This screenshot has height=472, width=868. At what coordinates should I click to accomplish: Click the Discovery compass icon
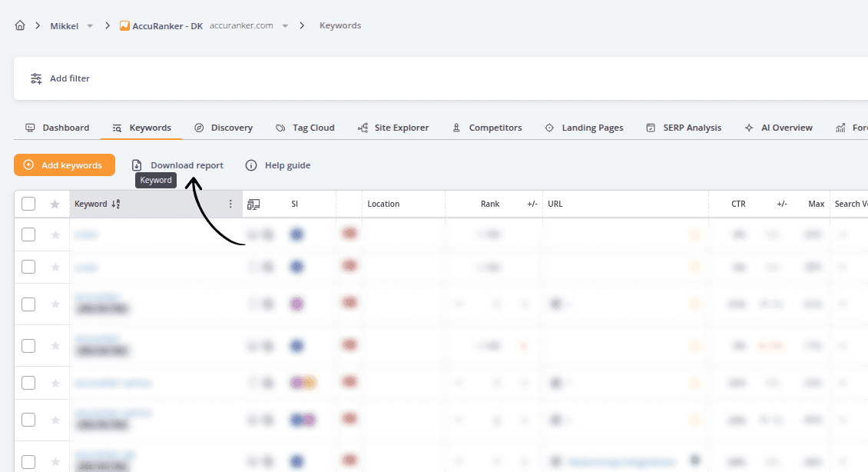(x=199, y=128)
